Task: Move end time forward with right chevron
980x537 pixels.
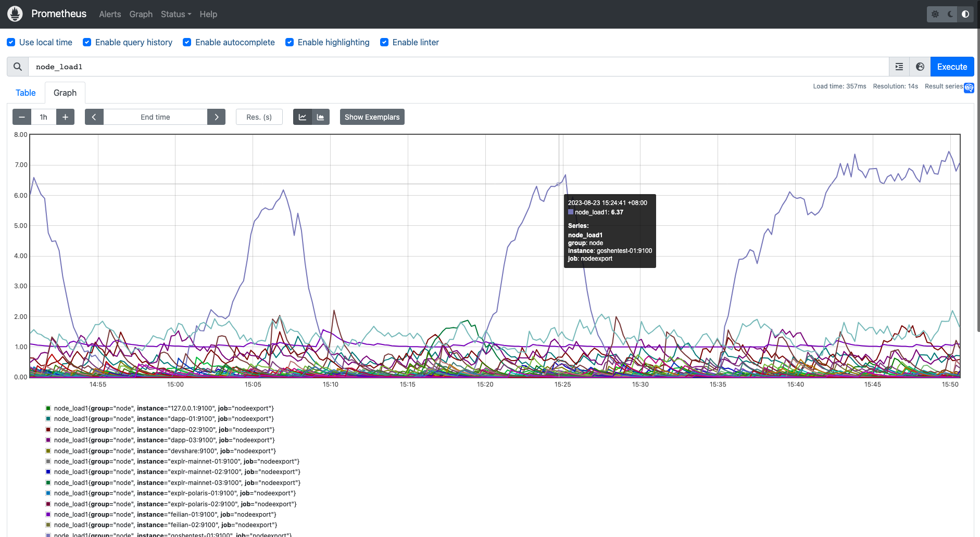Action: pos(217,117)
